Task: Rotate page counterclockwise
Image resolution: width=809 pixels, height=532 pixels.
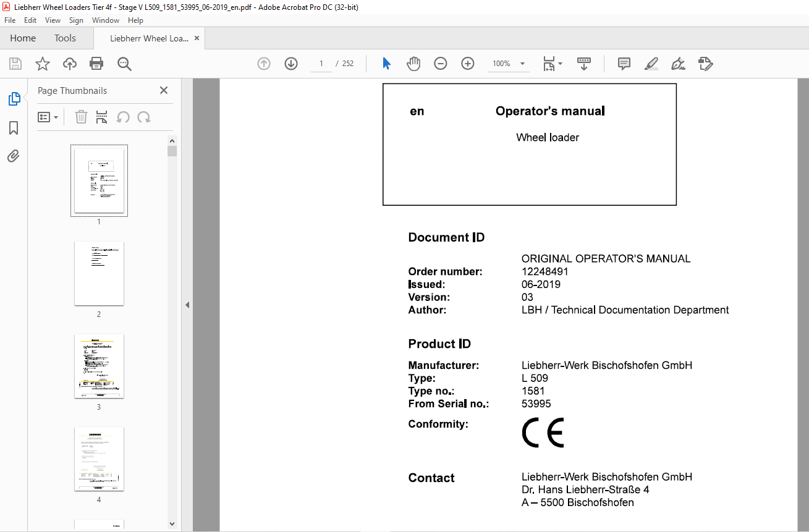Action: 123,117
